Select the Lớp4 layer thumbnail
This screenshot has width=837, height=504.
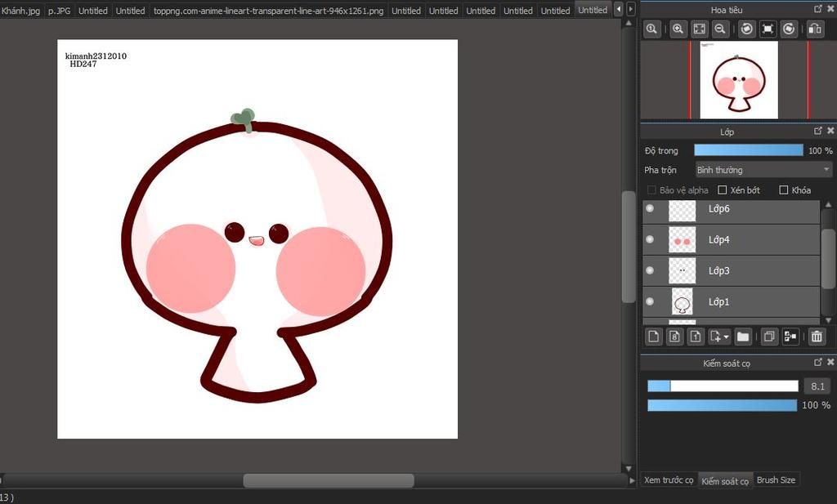point(683,239)
